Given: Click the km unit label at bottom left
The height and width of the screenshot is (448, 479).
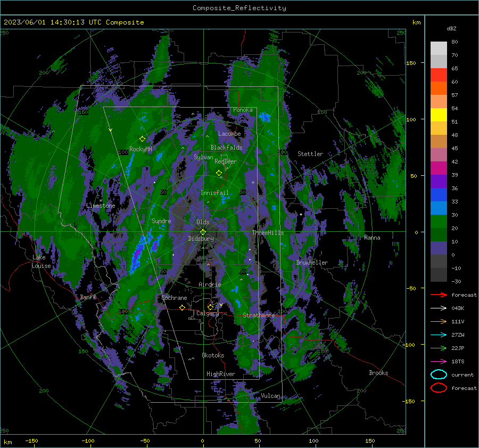Looking at the screenshot, I should (x=7, y=442).
